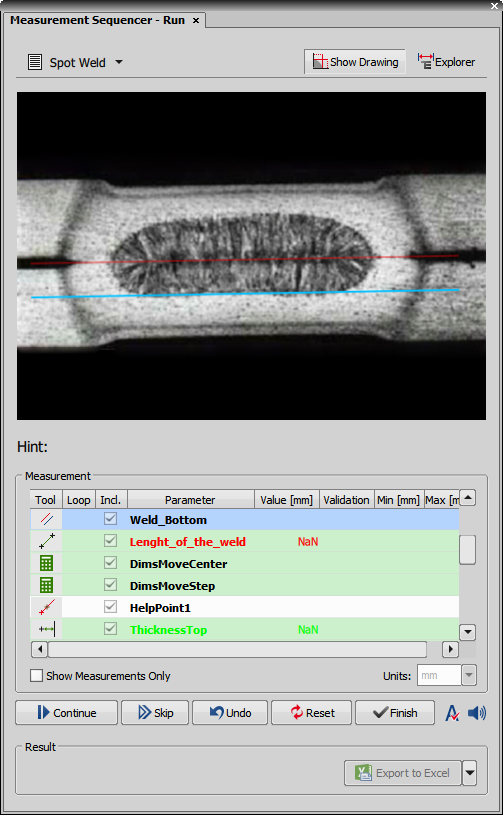Expand the Export to Excel options arrow
This screenshot has height=815, width=503.
pos(469,773)
